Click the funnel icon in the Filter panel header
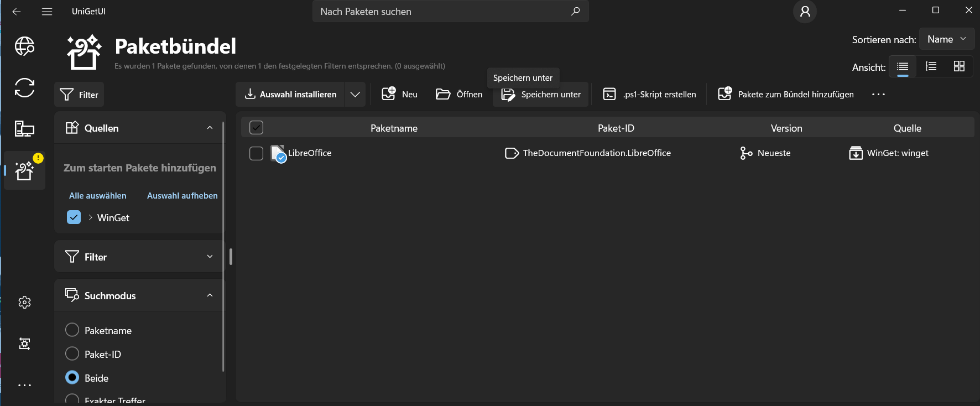This screenshot has width=980, height=406. tap(72, 257)
